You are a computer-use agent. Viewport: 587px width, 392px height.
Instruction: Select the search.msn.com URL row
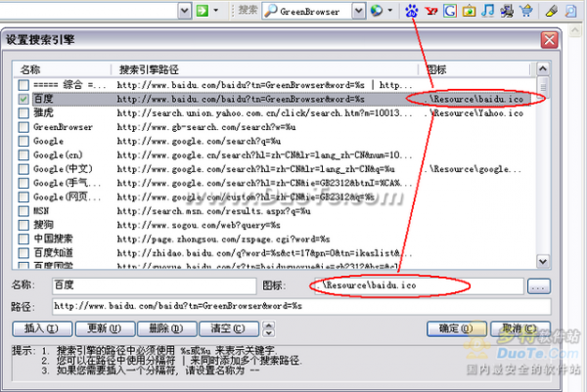pyautogui.click(x=213, y=211)
